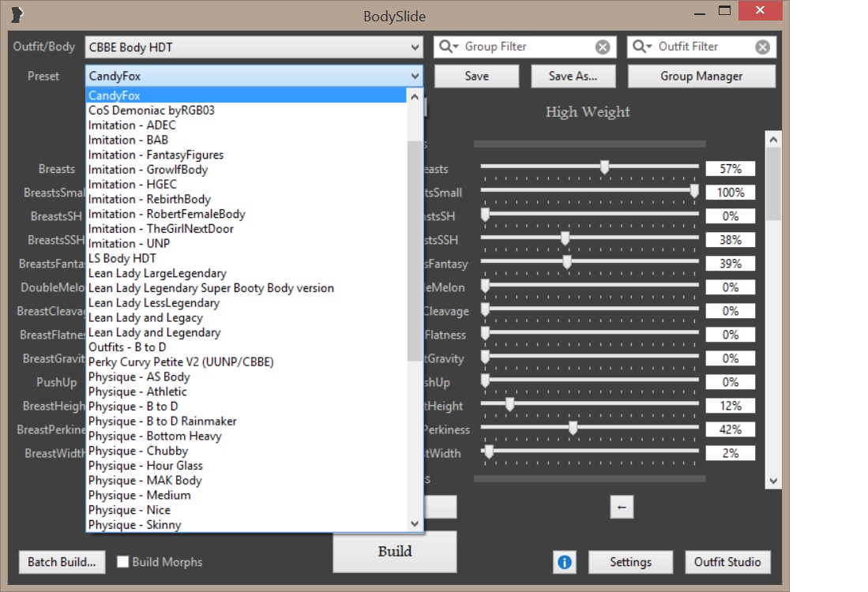Clear the Outfit Filter with its X icon
Screen dimensions: 868x592
pyautogui.click(x=762, y=47)
